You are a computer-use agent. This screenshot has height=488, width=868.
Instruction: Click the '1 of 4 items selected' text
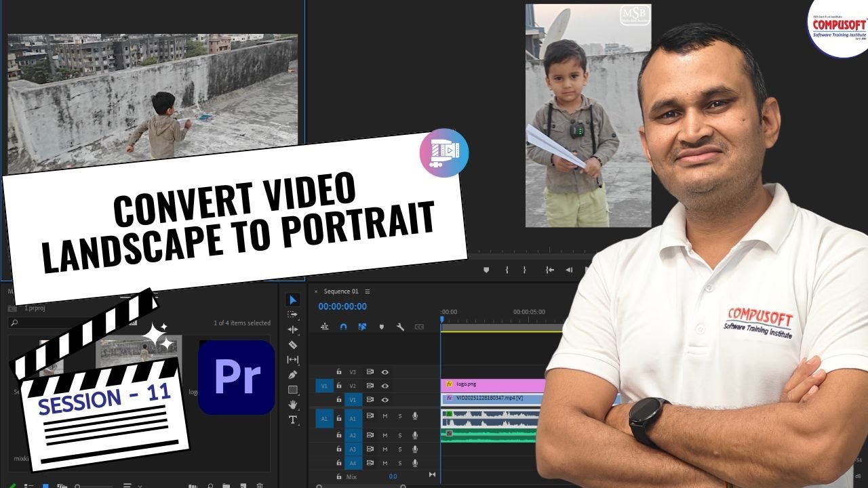pos(242,323)
